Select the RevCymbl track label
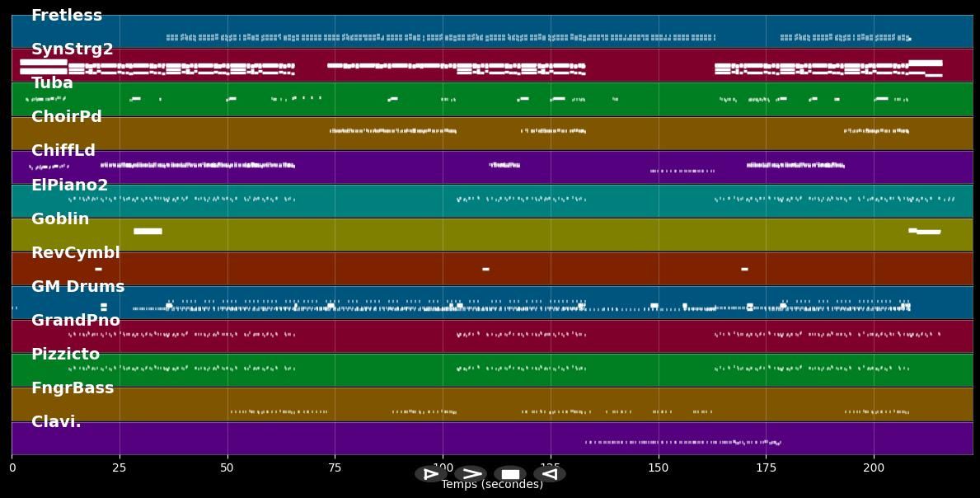The height and width of the screenshot is (498, 980). point(76,253)
